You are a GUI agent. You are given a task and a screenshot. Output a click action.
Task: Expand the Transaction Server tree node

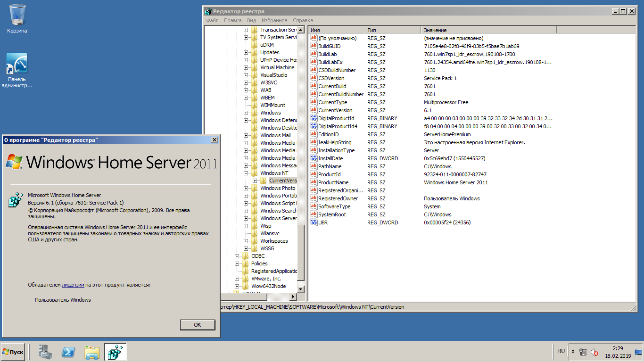point(246,30)
